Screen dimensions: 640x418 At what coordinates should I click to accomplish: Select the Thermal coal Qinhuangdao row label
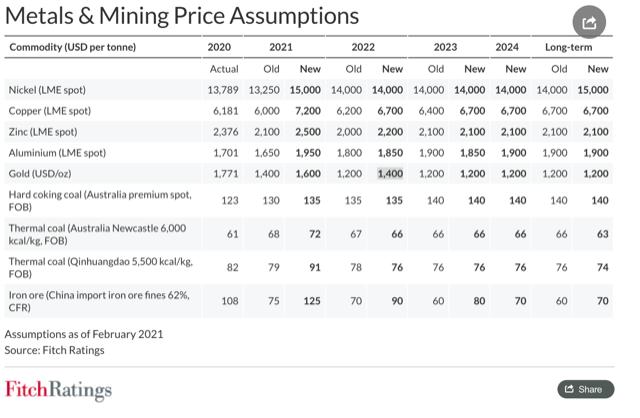point(100,267)
